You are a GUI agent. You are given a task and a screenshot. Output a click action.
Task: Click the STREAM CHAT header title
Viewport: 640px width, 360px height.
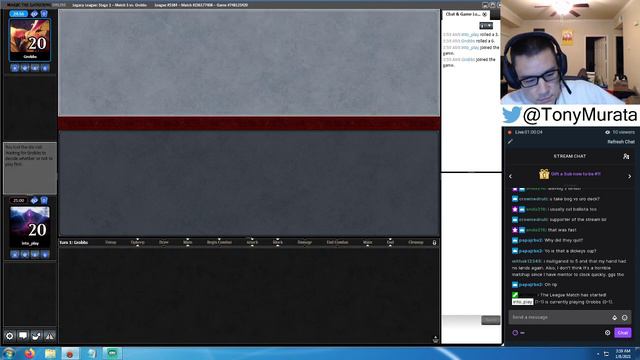tap(569, 156)
